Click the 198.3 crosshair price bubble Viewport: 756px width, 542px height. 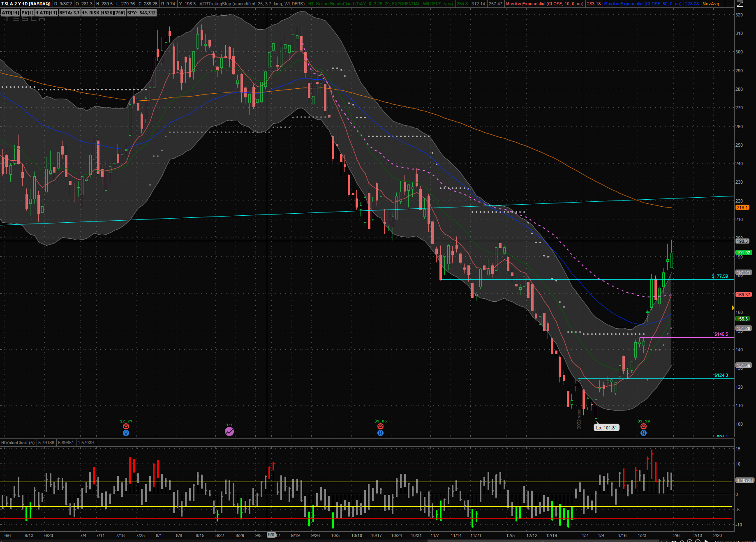point(742,241)
